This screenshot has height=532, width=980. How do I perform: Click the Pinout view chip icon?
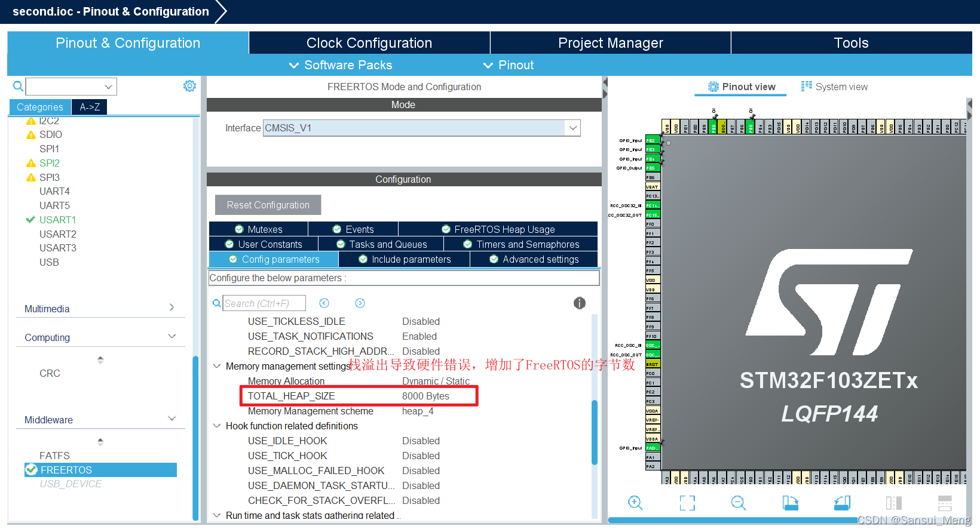point(713,87)
